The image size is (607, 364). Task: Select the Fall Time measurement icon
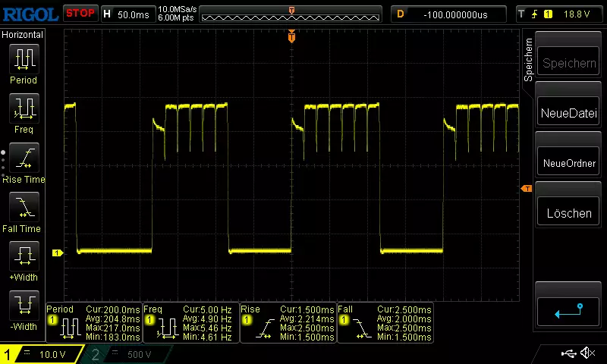(23, 207)
